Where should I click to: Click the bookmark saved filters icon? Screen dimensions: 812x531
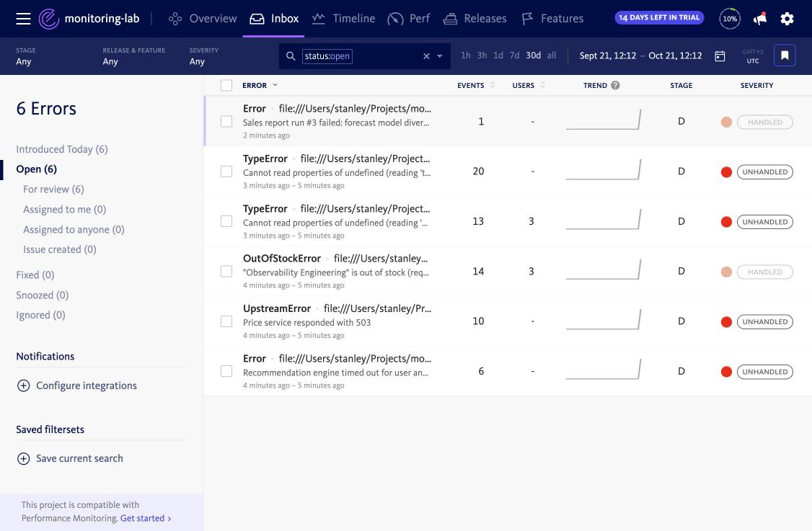point(785,55)
